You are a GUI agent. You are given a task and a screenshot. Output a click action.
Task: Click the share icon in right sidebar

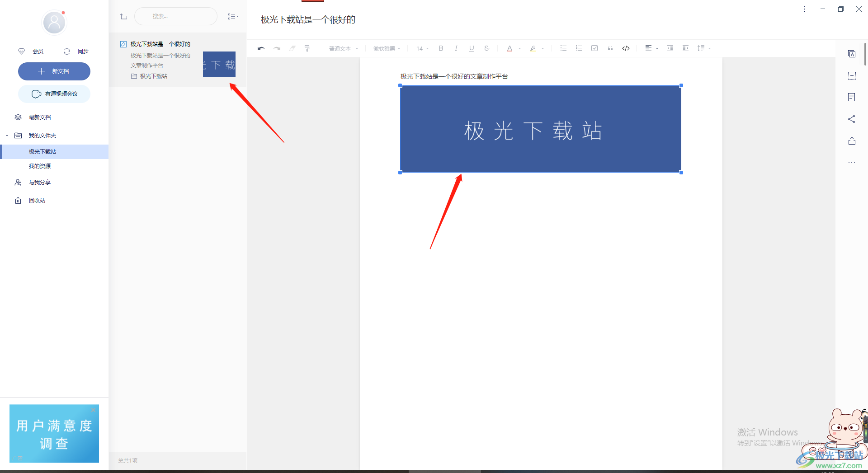(x=852, y=119)
